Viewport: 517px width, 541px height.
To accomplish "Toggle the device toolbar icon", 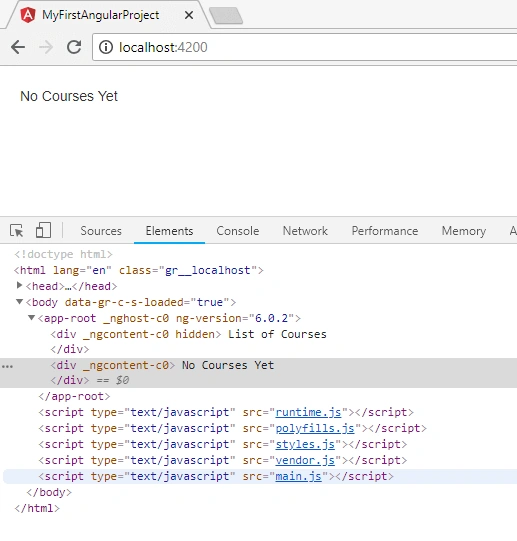I will coord(43,230).
